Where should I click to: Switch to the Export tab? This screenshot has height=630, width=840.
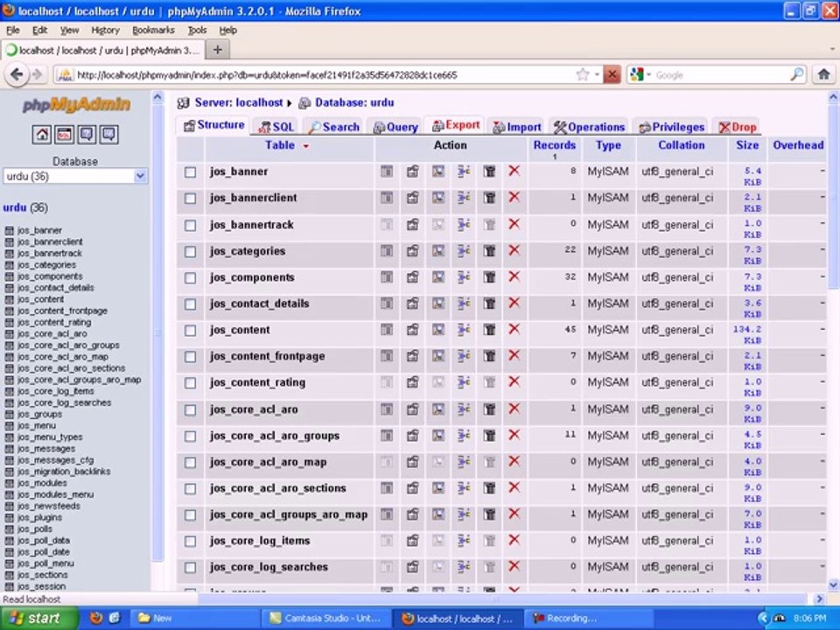tap(455, 125)
